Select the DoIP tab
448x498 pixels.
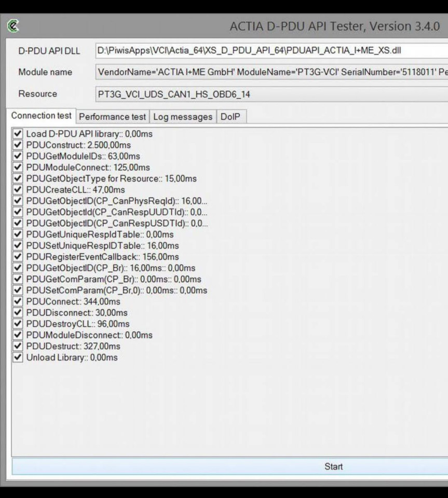tap(230, 117)
